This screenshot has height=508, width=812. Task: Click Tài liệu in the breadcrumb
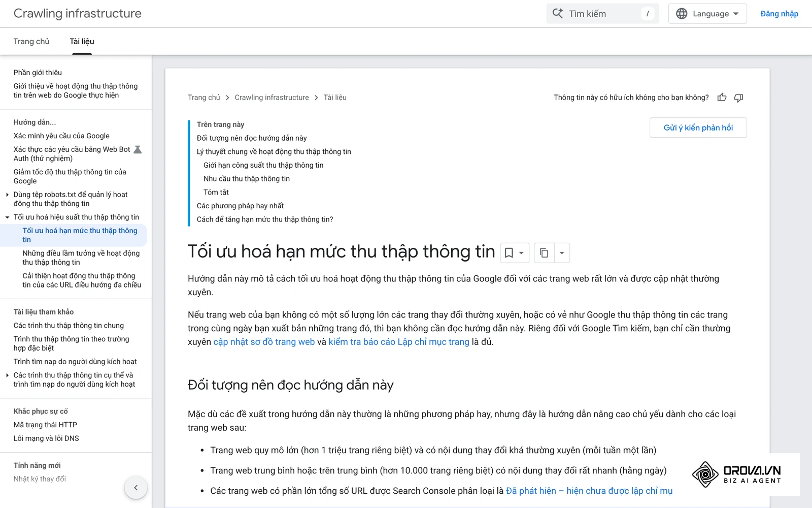tap(335, 98)
